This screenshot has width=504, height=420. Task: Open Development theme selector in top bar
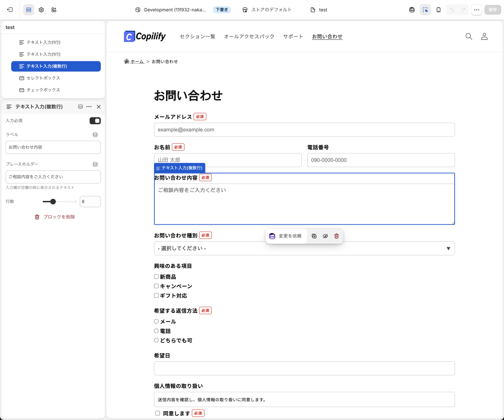171,10
